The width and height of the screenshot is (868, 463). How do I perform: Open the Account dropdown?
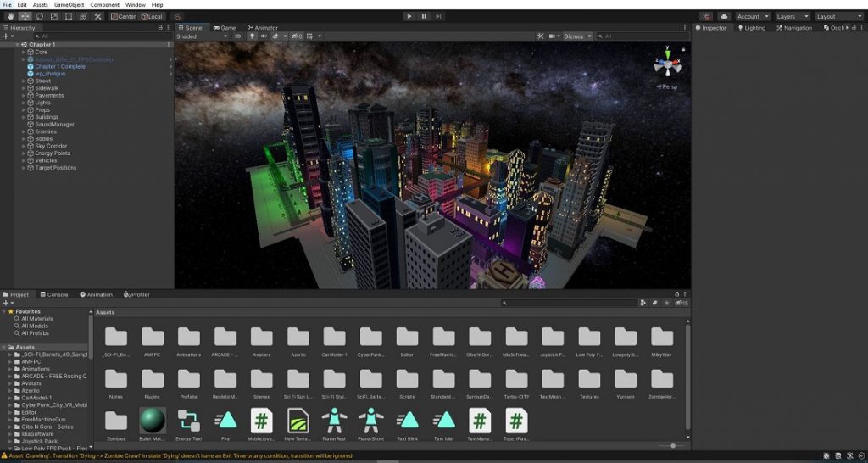coord(753,17)
